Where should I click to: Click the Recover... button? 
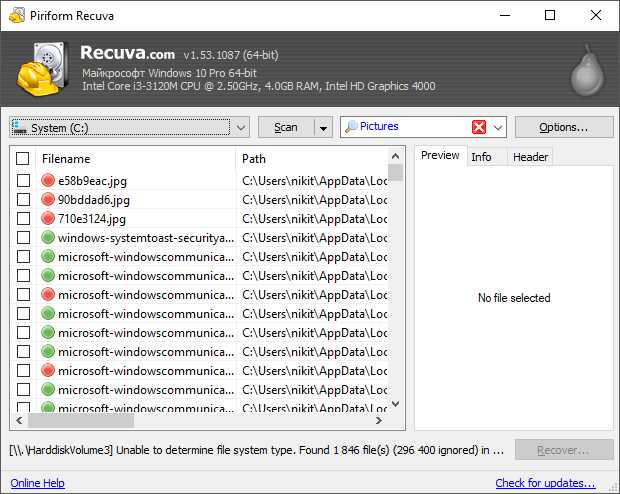[564, 450]
